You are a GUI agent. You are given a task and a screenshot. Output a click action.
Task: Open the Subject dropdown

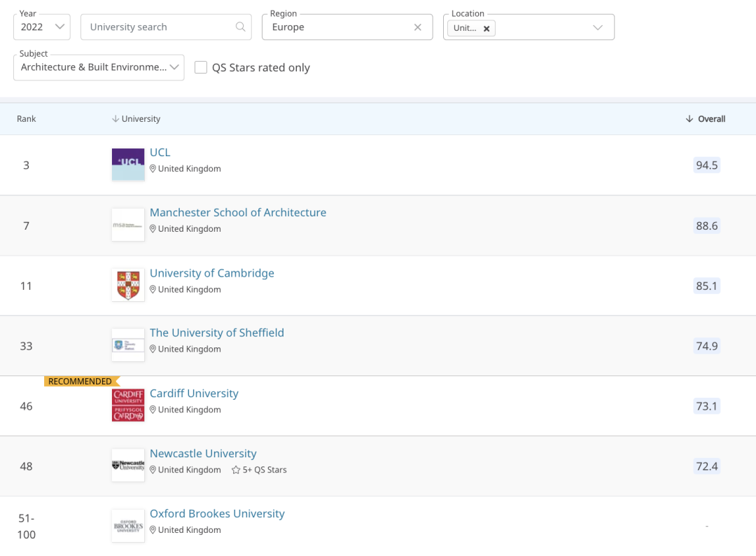point(99,67)
